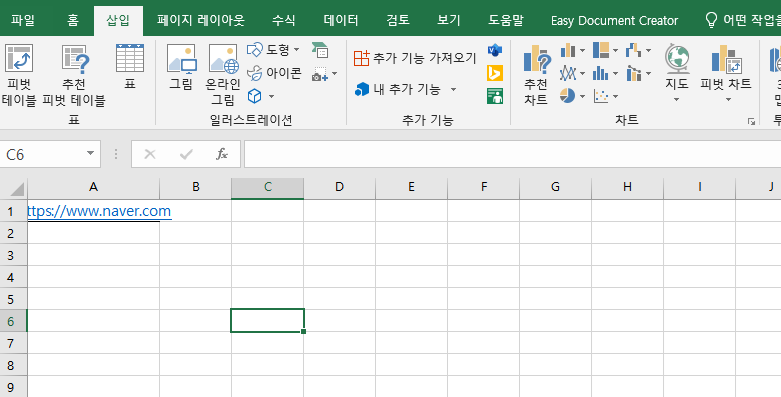781x397 pixels.
Task: Open the https://www.naver.com hyperlink
Action: (x=99, y=211)
